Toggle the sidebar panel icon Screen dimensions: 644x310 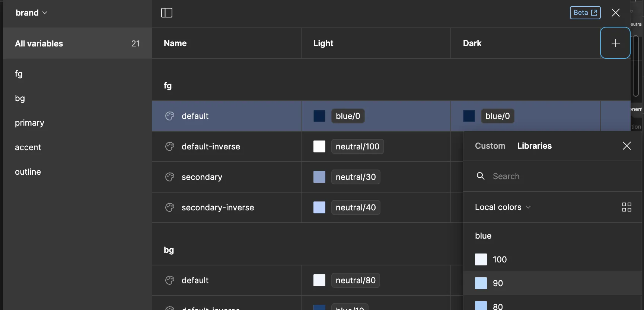point(166,13)
